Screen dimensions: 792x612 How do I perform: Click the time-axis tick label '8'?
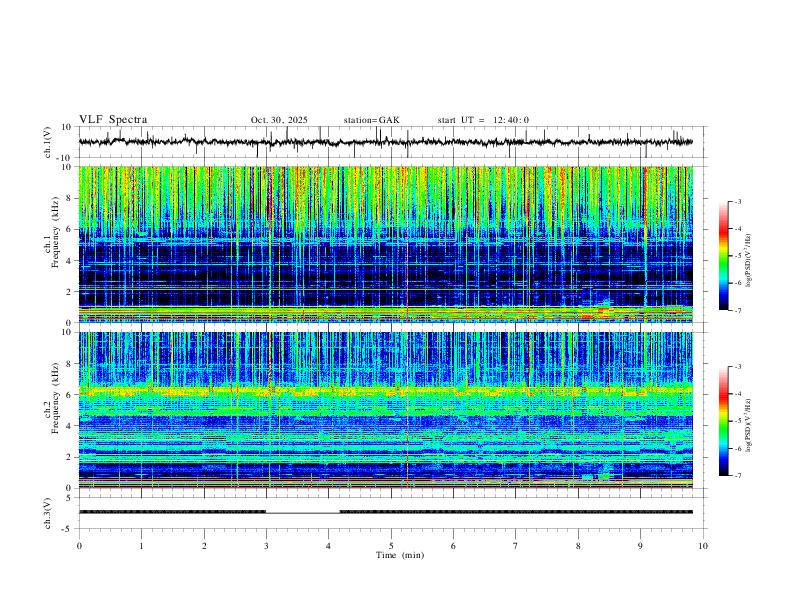point(578,546)
